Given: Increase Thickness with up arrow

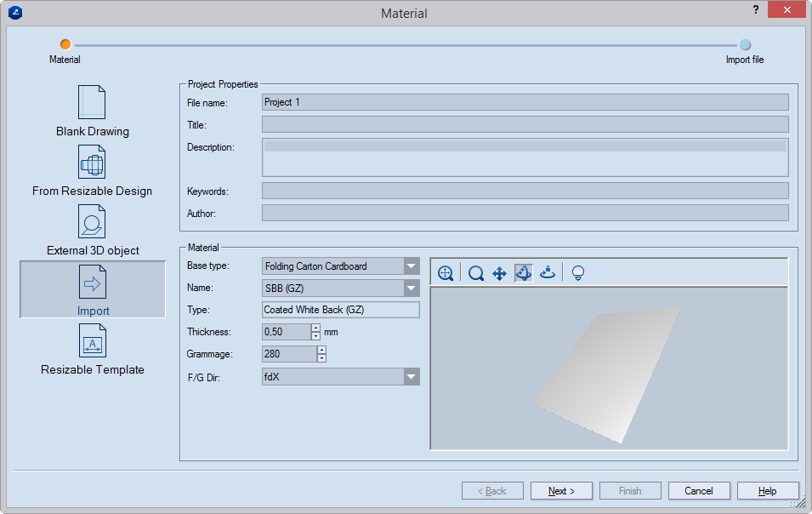Looking at the screenshot, I should pos(315,328).
